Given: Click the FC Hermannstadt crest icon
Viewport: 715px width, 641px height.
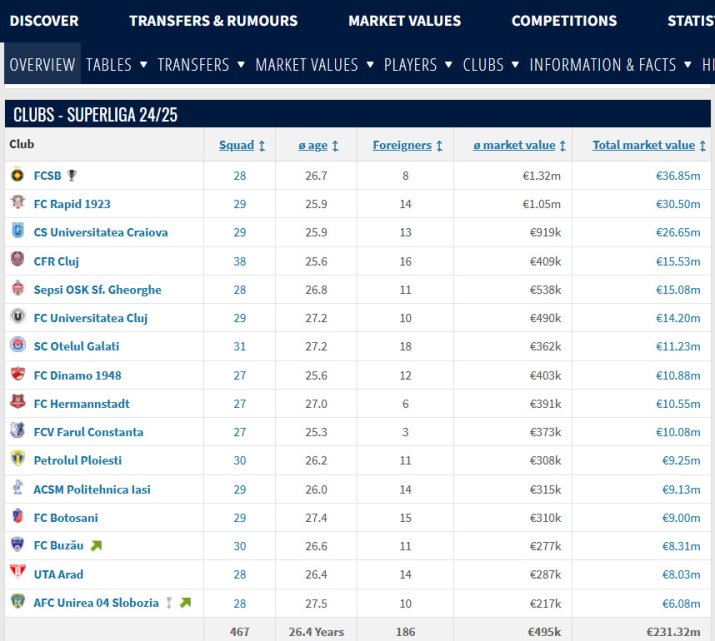Looking at the screenshot, I should pos(17,402).
